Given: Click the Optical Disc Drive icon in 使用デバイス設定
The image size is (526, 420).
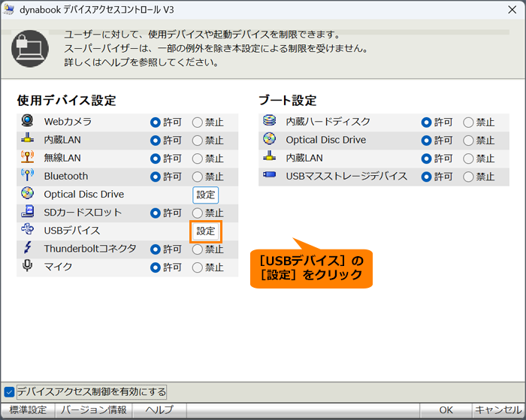Looking at the screenshot, I should point(27,193).
